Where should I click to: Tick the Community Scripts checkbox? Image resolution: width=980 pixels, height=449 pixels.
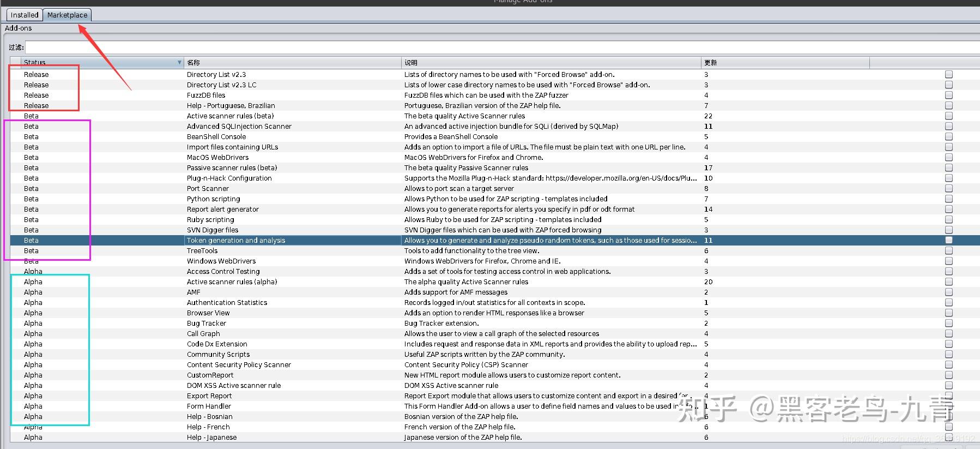pyautogui.click(x=949, y=354)
